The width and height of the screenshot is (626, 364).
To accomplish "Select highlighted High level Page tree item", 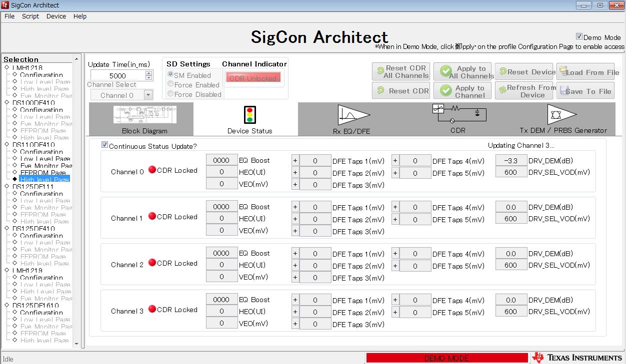I will [44, 179].
